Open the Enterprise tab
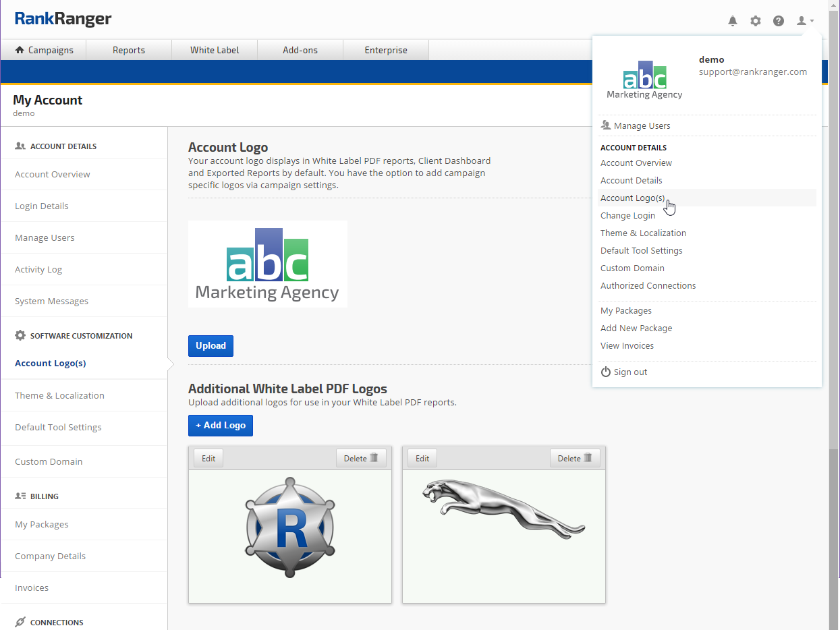The width and height of the screenshot is (840, 630). coord(386,50)
